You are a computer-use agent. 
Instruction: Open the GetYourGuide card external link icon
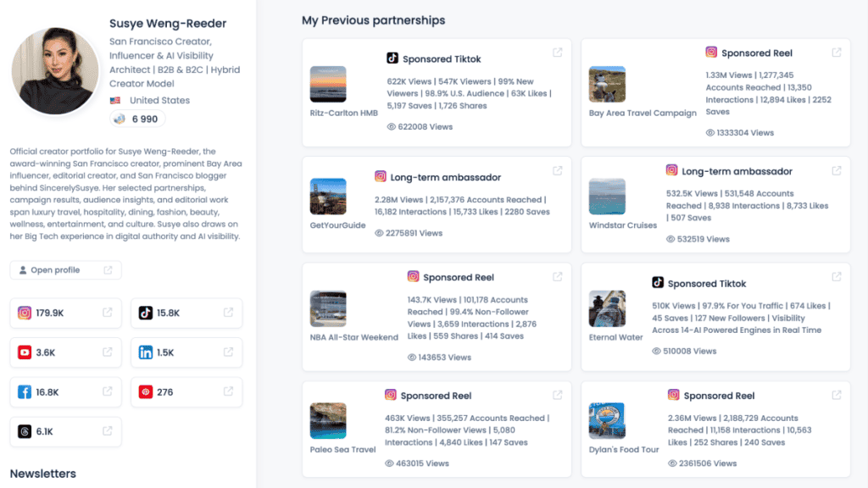[x=558, y=170]
